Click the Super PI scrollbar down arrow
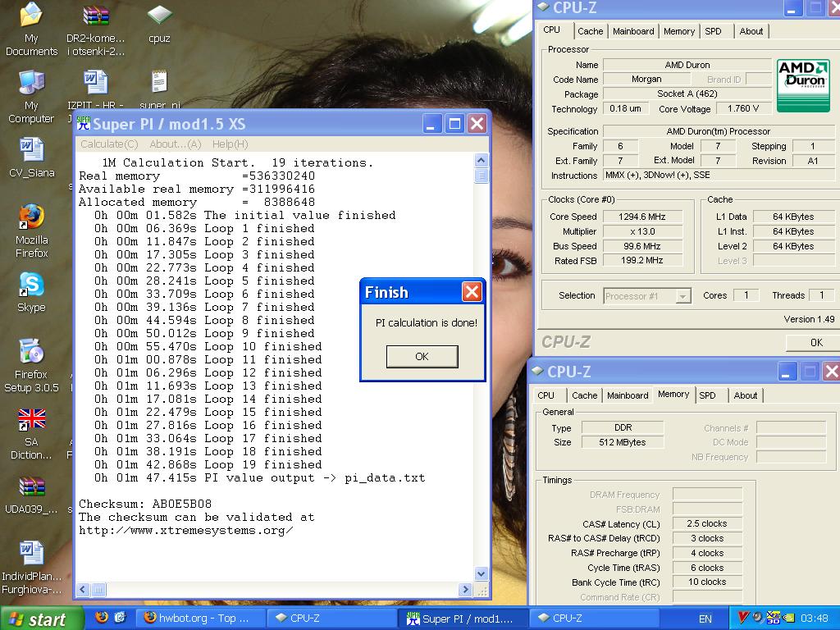Image resolution: width=840 pixels, height=630 pixels. [x=481, y=573]
